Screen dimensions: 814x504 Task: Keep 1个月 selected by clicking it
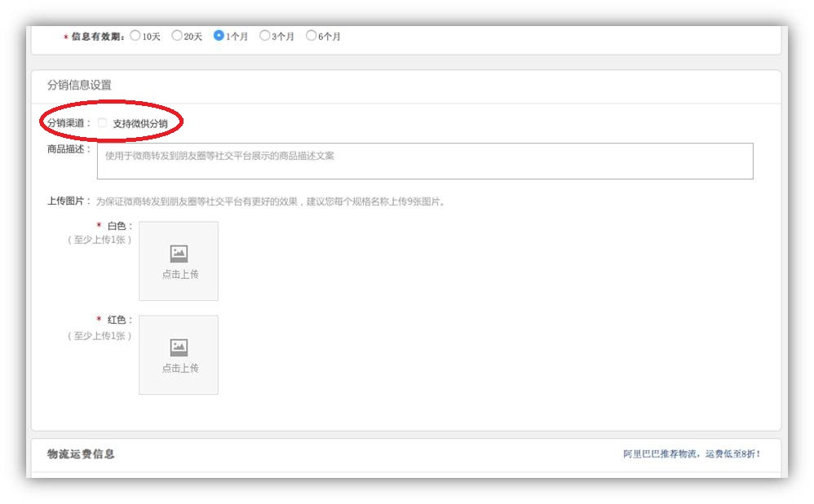[219, 35]
